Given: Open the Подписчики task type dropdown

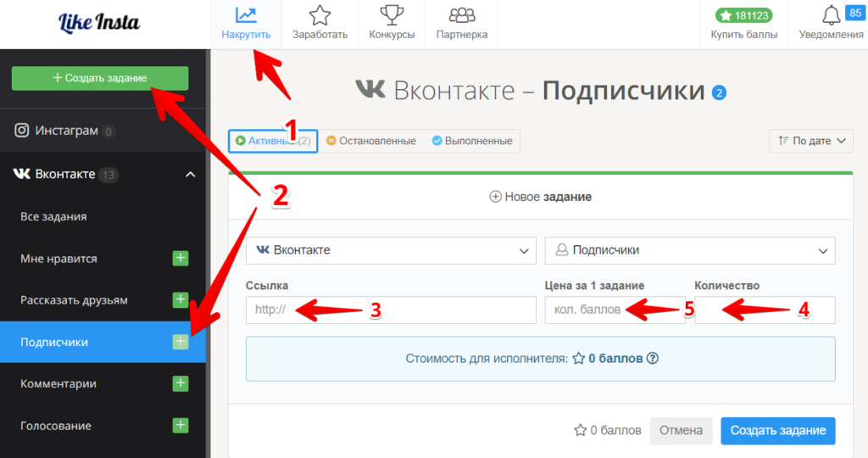Looking at the screenshot, I should coord(689,250).
